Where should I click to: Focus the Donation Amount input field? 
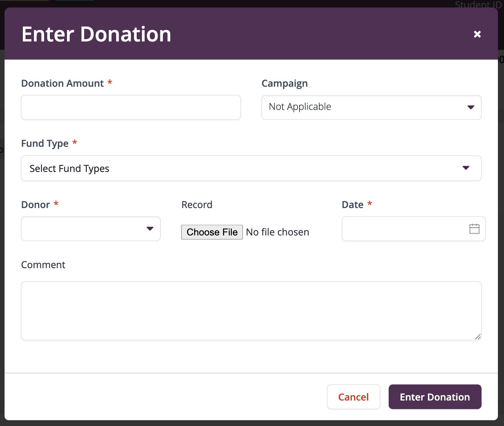tap(131, 107)
